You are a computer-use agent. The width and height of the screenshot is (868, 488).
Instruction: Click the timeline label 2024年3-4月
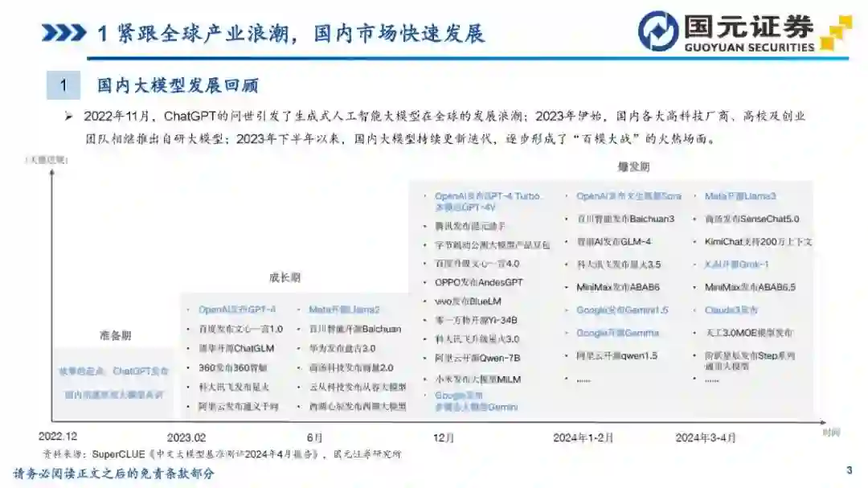click(706, 438)
